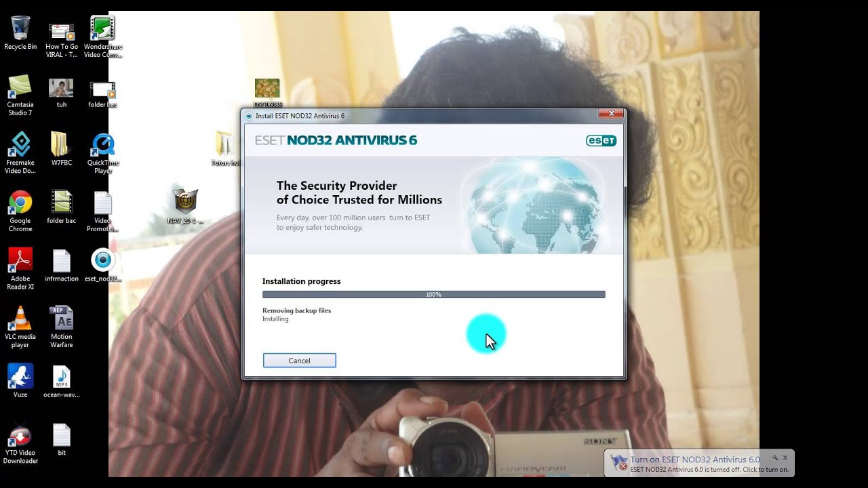The width and height of the screenshot is (868, 488).
Task: Click the ESET NOD32 ANTIVIRUS 6 banner title
Action: (336, 140)
